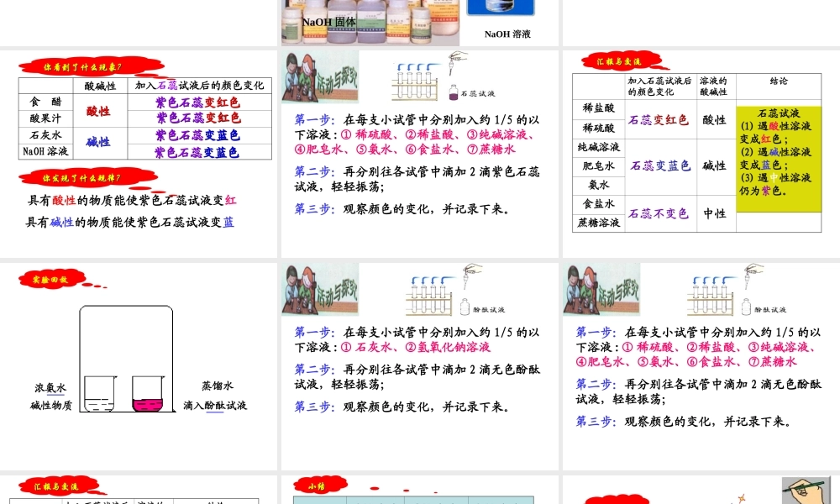Screen dimensions: 840x504
Task: Click 第二步 on the 石蕊 steps slide
Action: 315,171
